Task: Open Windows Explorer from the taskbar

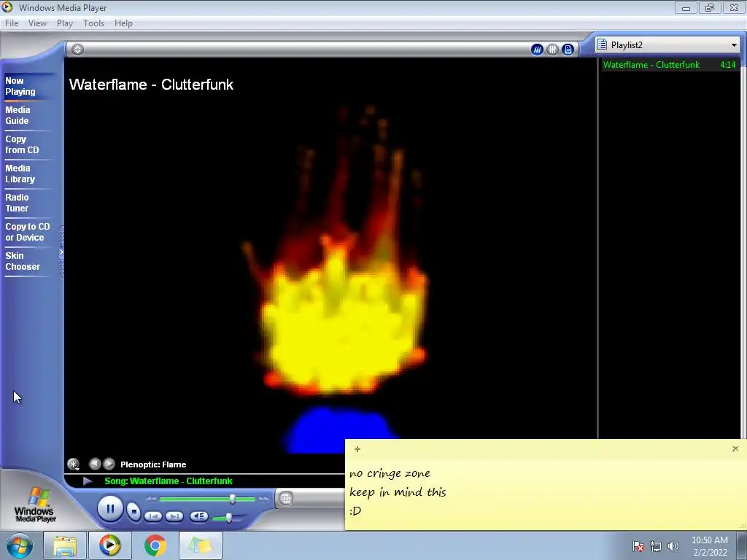Action: [65, 545]
